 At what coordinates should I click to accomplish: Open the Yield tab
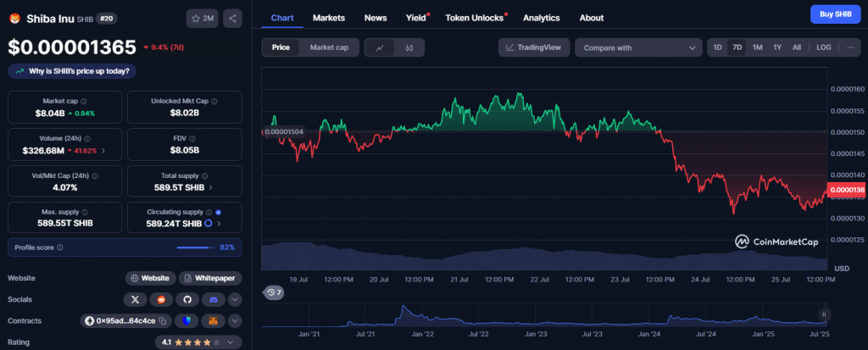[417, 18]
